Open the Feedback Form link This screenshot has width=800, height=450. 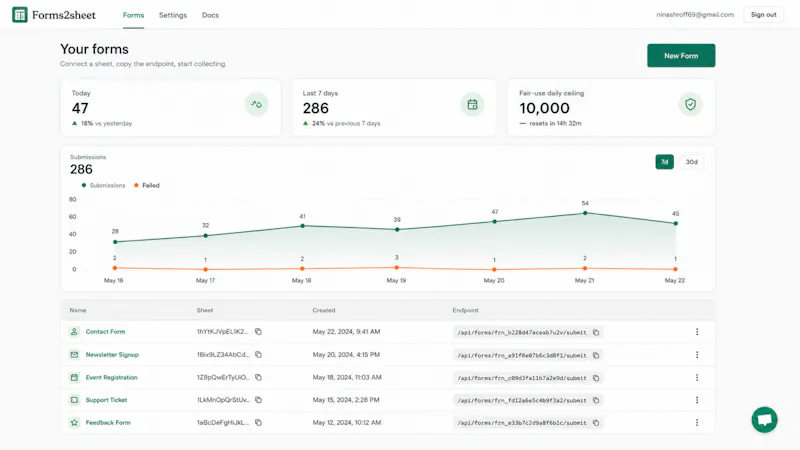pyautogui.click(x=108, y=422)
